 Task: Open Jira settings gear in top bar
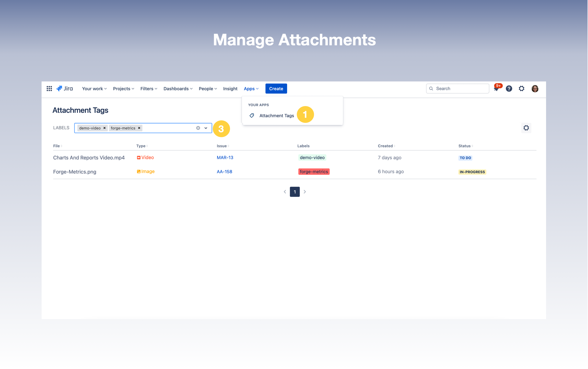pos(521,89)
